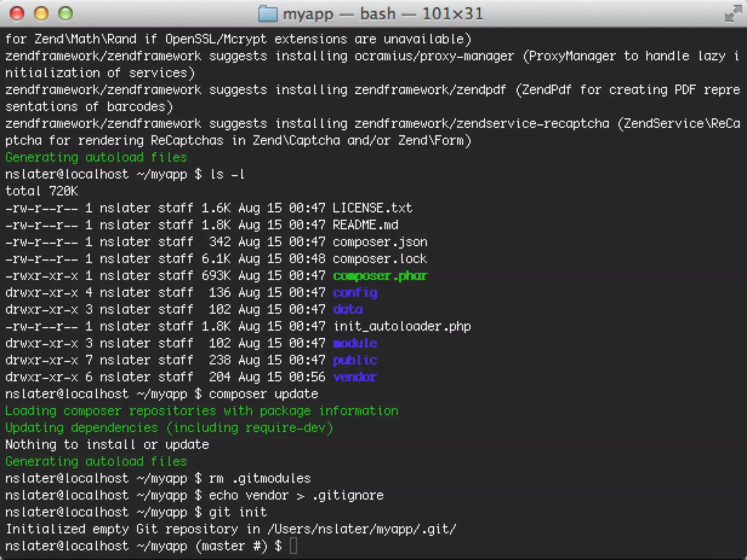The height and width of the screenshot is (560, 747).
Task: Click the myapp folder icon in the title
Action: (268, 14)
